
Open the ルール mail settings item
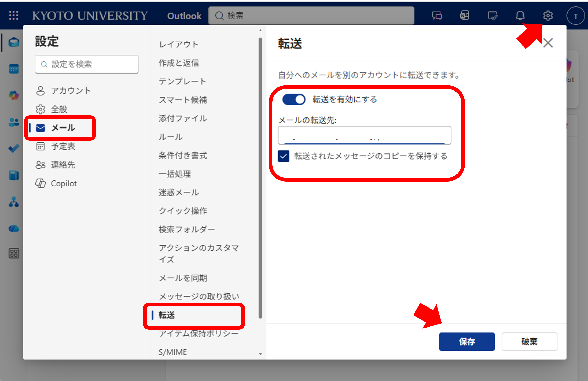click(170, 137)
